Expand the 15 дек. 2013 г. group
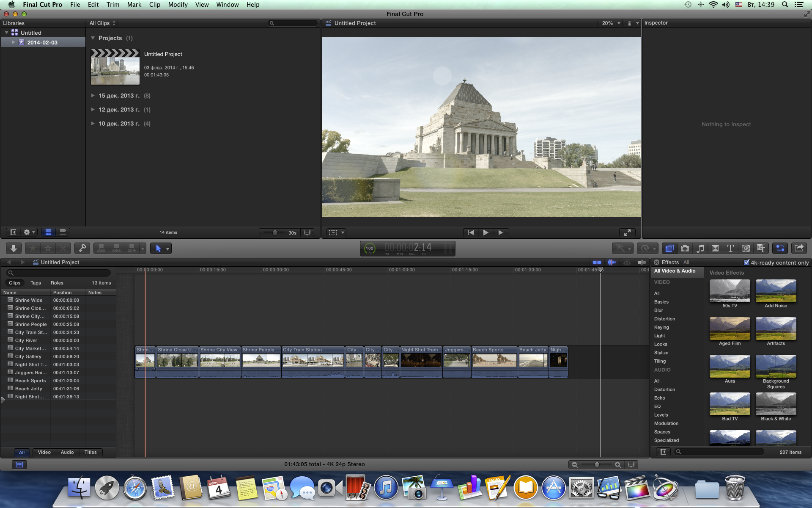 93,96
